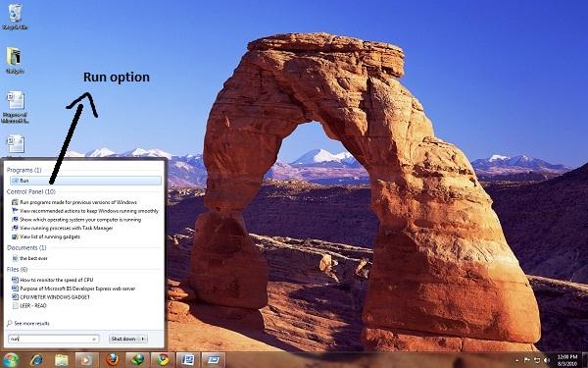The width and height of the screenshot is (588, 368).
Task: Click the Windows Start orb
Action: 10,360
